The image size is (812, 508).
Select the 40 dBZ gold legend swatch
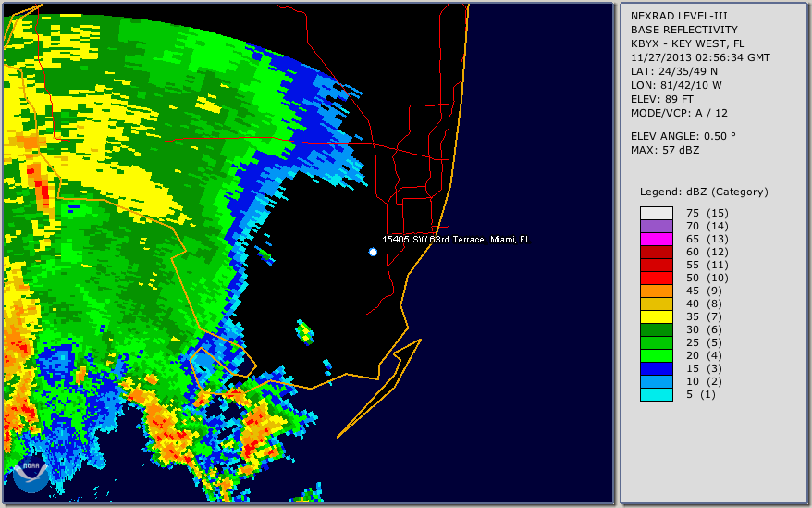(656, 304)
